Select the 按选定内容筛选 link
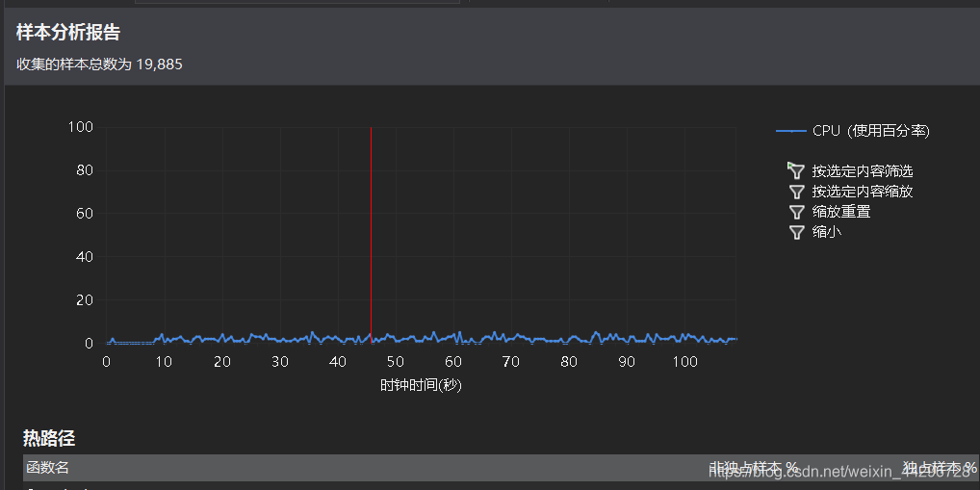This screenshot has width=980, height=490. pyautogui.click(x=863, y=170)
